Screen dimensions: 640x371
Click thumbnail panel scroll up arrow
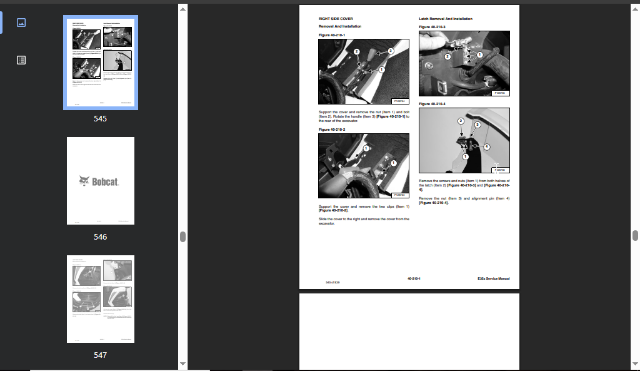pos(183,9)
